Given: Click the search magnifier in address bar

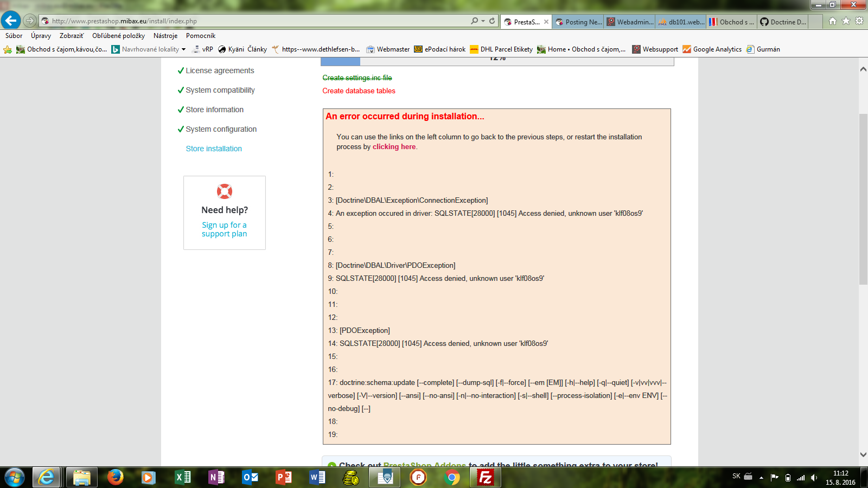Looking at the screenshot, I should click(475, 21).
